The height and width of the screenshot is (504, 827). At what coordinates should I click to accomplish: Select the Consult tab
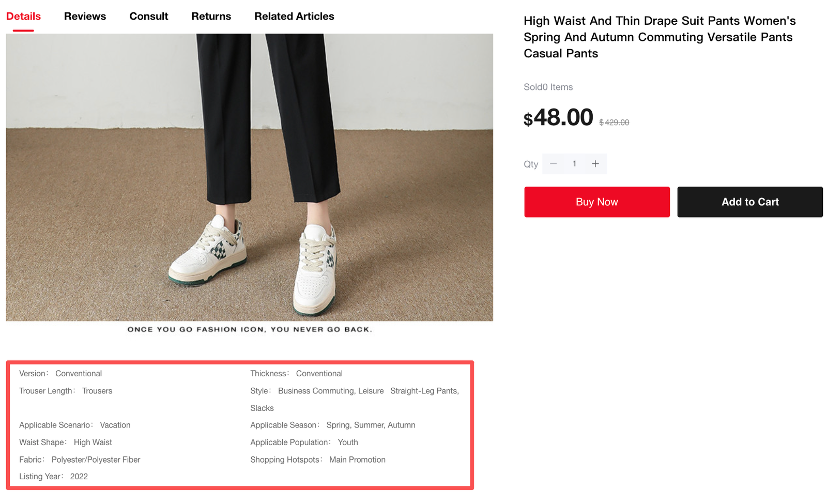pyautogui.click(x=148, y=17)
